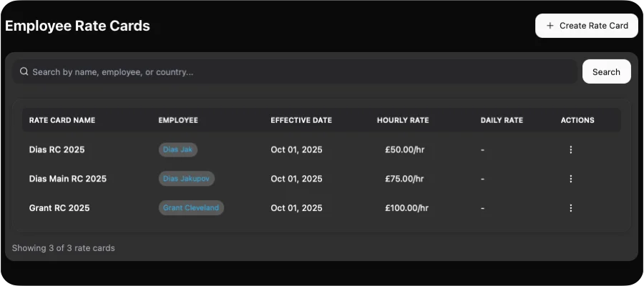
Task: Open the Grant Cleveland employee tag
Action: click(191, 208)
